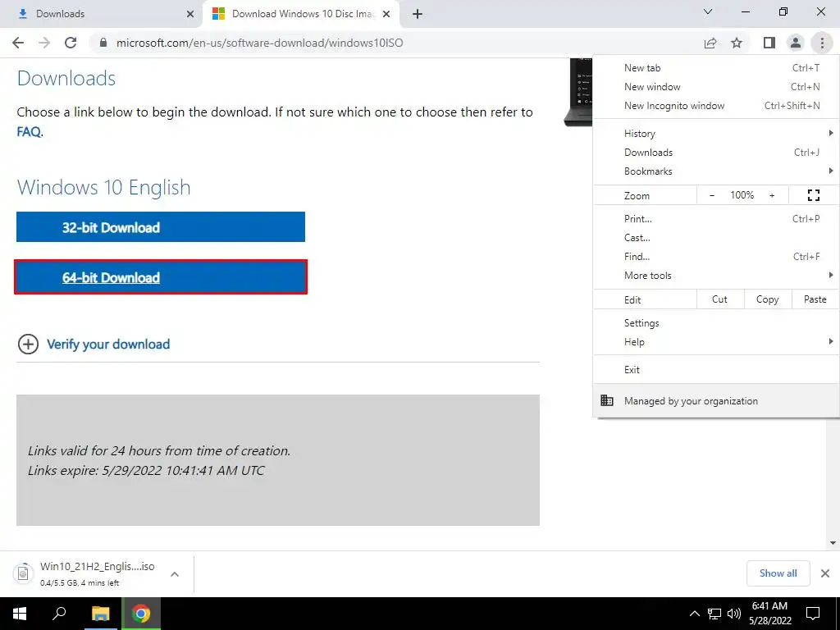Click the browser forward arrow
840x630 pixels.
pyautogui.click(x=44, y=43)
